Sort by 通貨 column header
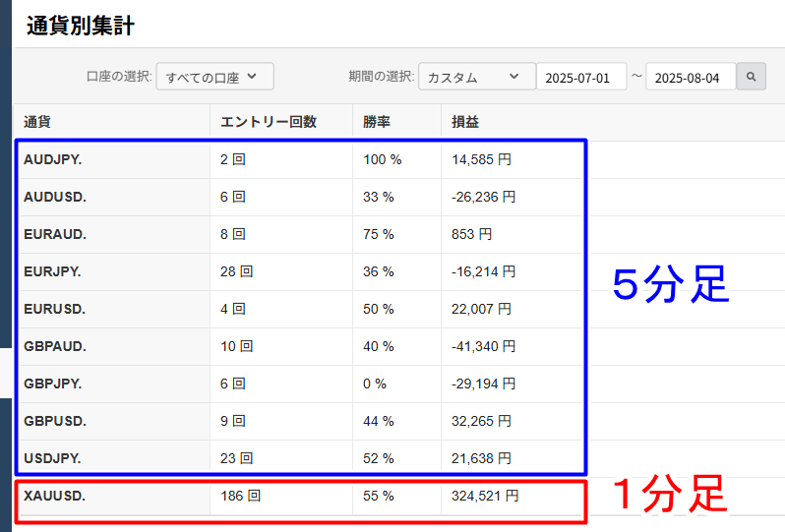The image size is (785, 532). tap(37, 122)
